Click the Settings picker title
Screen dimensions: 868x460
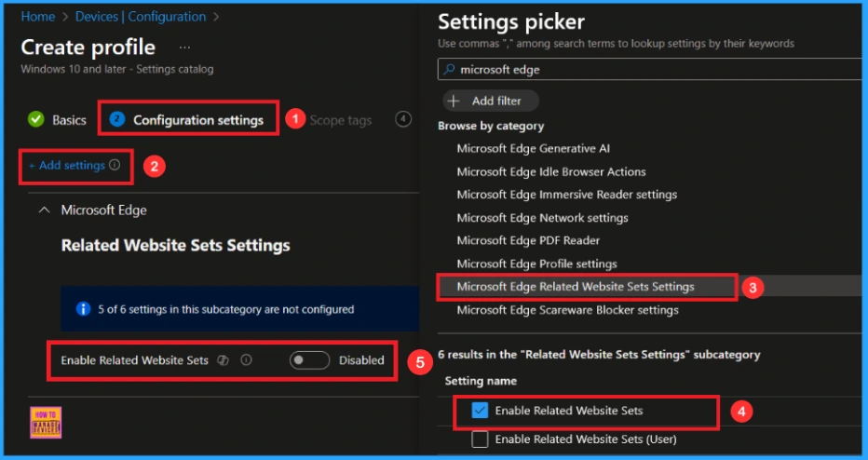pyautogui.click(x=511, y=22)
